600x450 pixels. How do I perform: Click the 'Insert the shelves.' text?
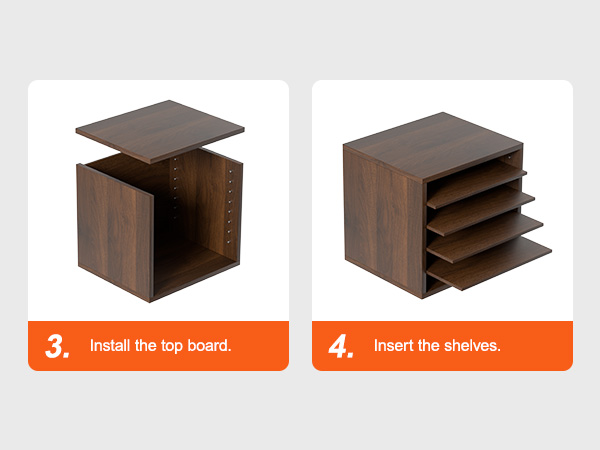437,346
